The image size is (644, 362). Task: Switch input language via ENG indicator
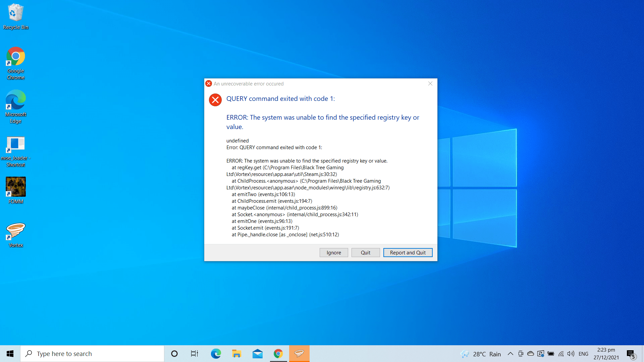pyautogui.click(x=584, y=353)
